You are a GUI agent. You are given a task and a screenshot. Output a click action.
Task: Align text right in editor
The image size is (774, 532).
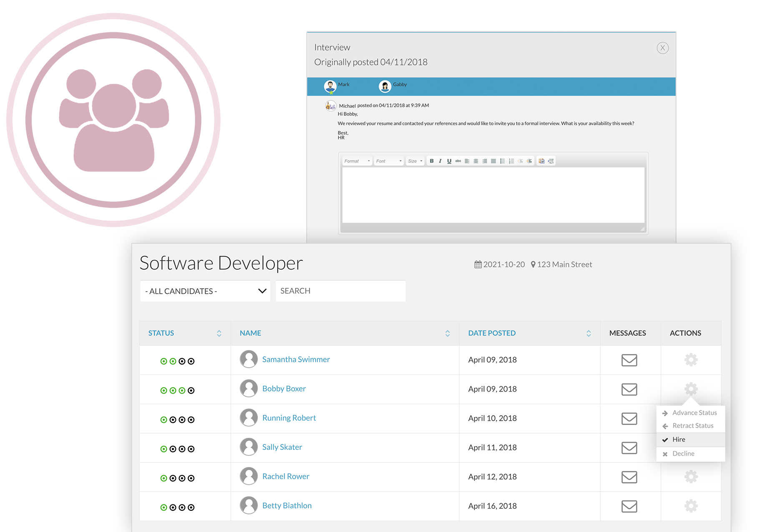coord(484,161)
